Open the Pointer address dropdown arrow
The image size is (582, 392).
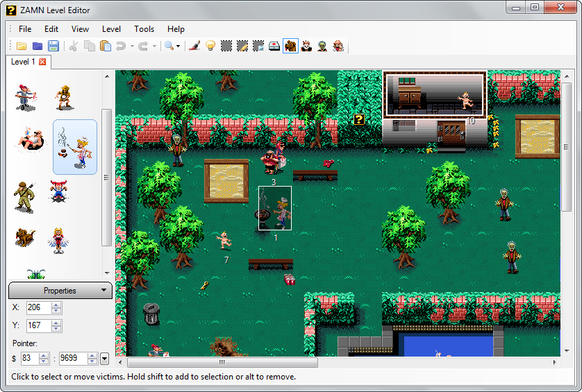(x=104, y=359)
